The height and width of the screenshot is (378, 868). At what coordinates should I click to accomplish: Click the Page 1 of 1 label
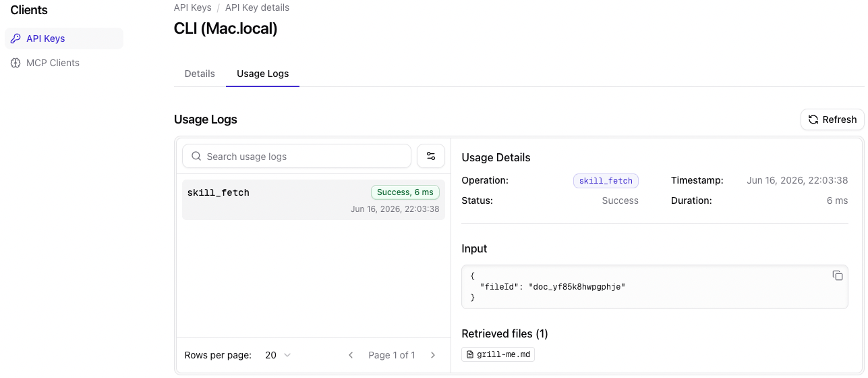tap(392, 355)
